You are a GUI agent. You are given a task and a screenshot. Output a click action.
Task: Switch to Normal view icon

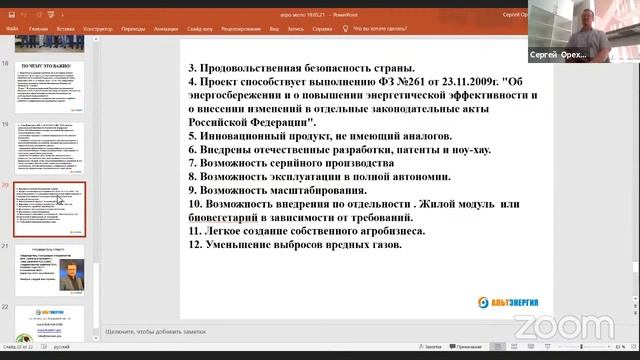pyautogui.click(x=498, y=347)
